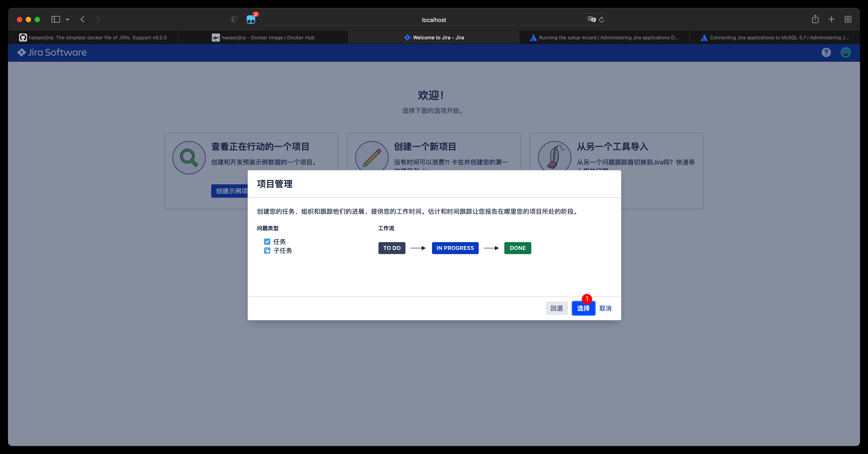Click the 子任务 sub-task icon
Viewport: 868px width, 454px height.
click(267, 251)
